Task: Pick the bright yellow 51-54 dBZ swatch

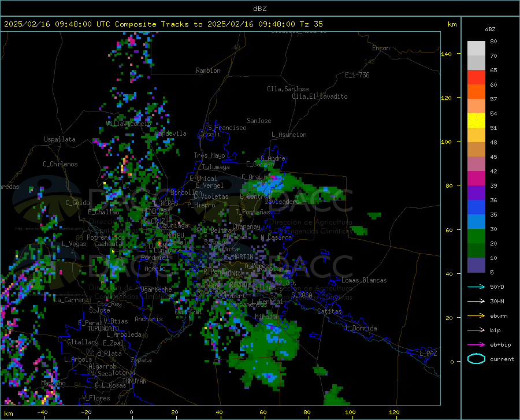Action: [x=476, y=121]
